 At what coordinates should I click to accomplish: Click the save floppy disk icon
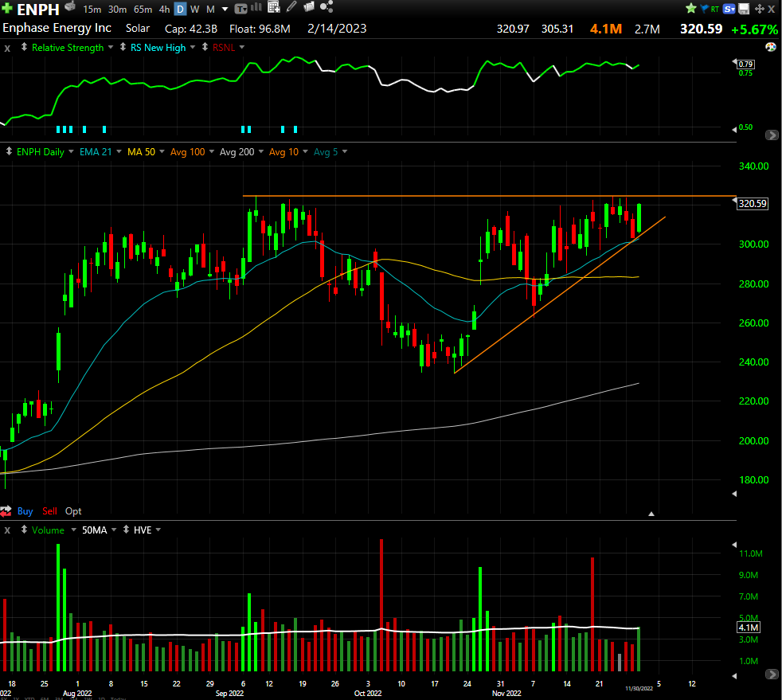[744, 9]
